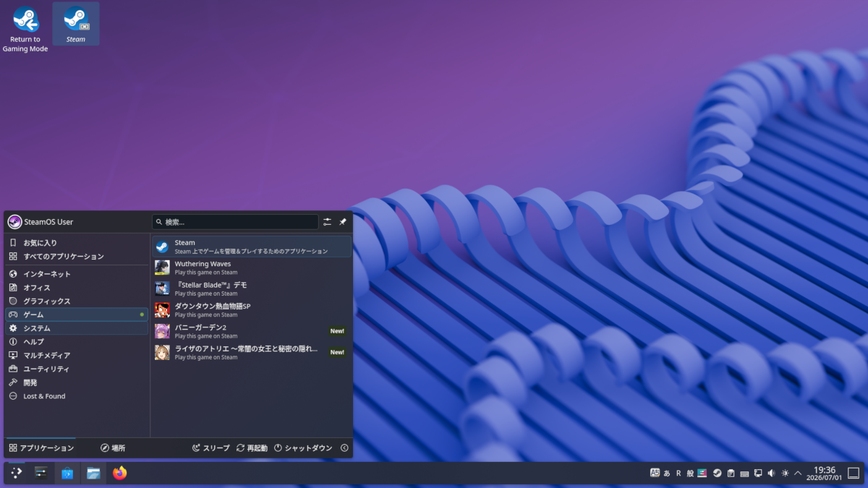868x488 pixels.
Task: Open the Steam desktop shortcut icon
Action: (76, 24)
